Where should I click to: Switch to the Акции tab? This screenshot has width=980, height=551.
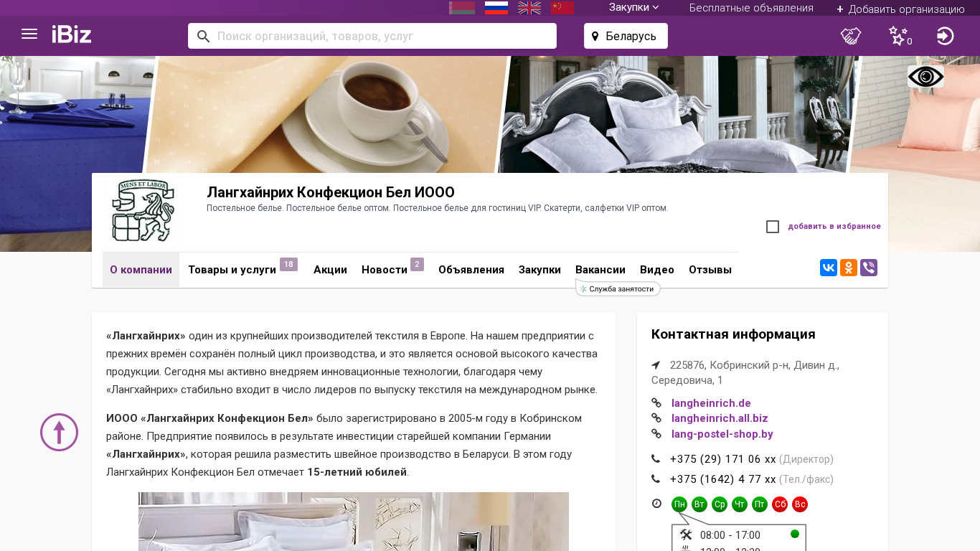(x=330, y=270)
